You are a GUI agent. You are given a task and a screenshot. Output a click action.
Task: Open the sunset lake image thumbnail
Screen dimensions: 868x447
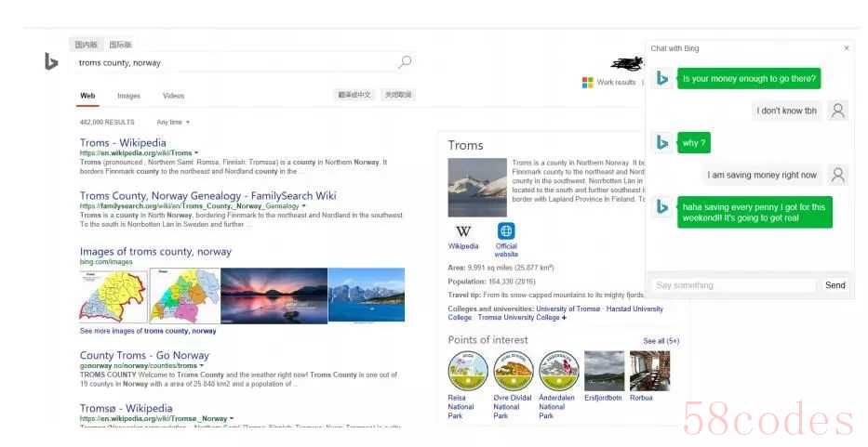click(274, 296)
